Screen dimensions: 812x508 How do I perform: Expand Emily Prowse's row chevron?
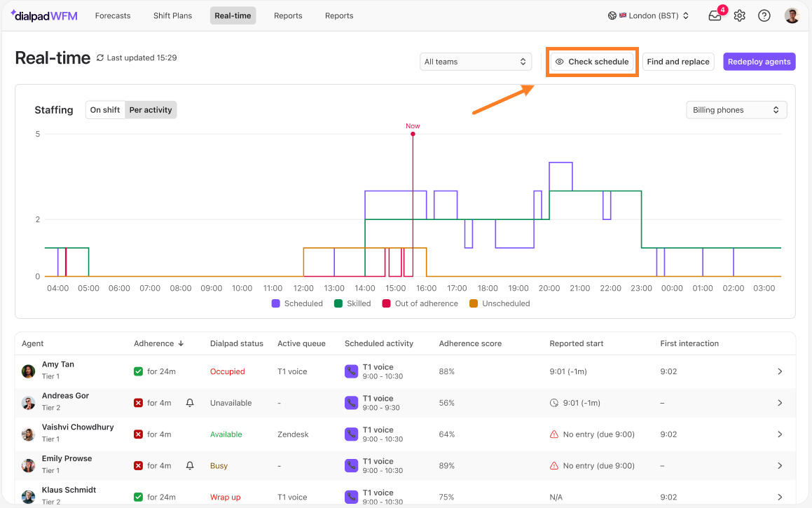(780, 465)
